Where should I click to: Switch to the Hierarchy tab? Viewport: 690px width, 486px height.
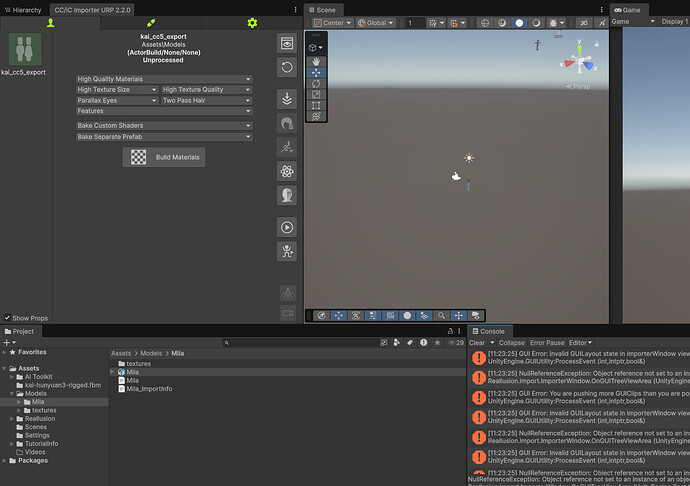pyautogui.click(x=23, y=10)
